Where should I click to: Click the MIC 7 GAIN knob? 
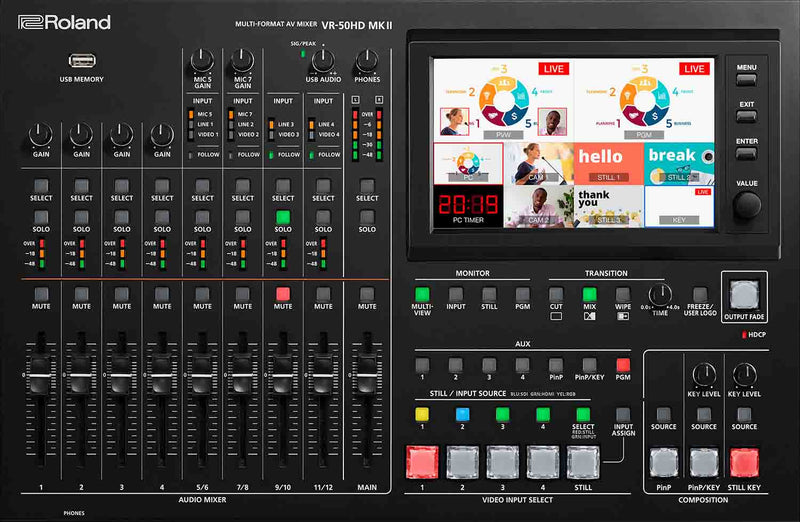pyautogui.click(x=242, y=61)
